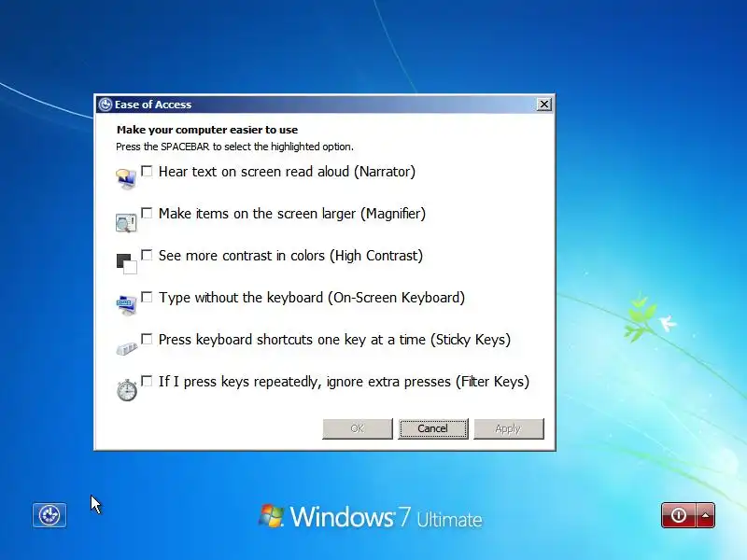
Task: Enable the Narrator checkbox
Action: [x=147, y=171]
